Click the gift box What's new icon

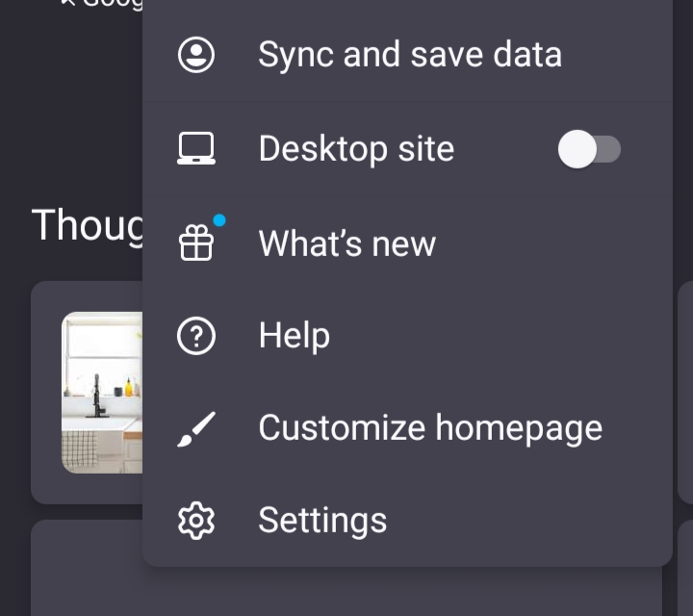pyautogui.click(x=196, y=244)
